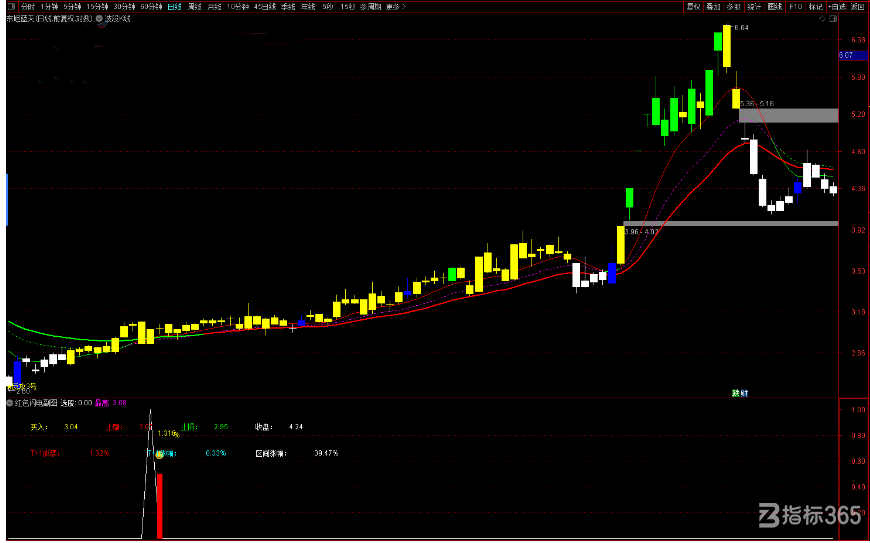
Task: Click the 波段K线 indicator name
Action: (118, 18)
